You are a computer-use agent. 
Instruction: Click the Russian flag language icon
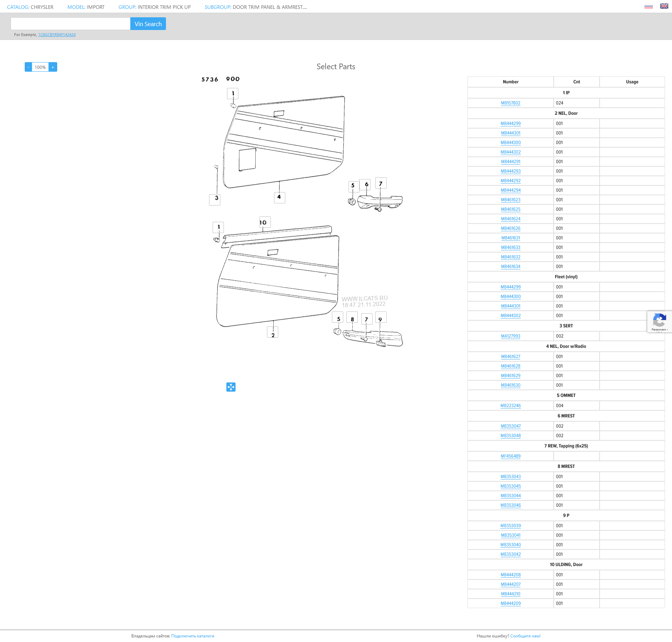pyautogui.click(x=648, y=7)
